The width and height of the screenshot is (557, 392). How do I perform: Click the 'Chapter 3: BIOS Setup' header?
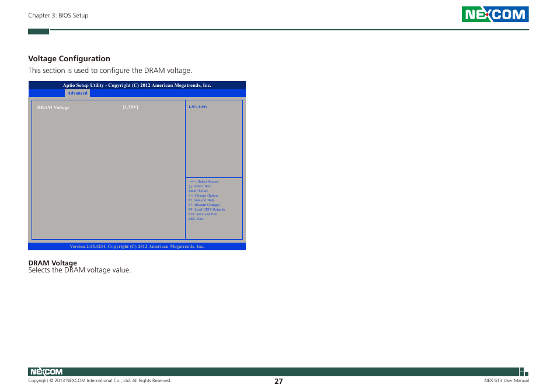tap(58, 15)
